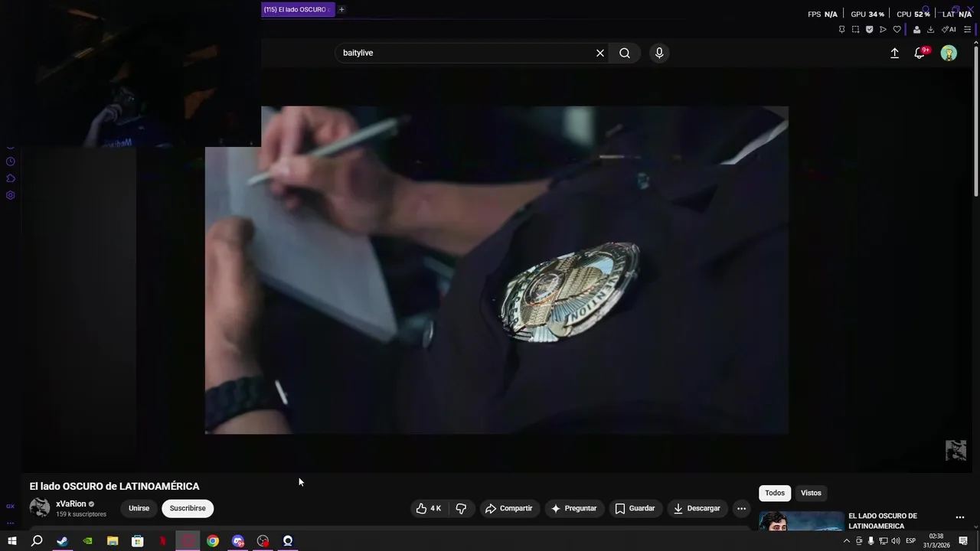Click the El lado OSCURO de LATINOAMÉRICA title

tap(114, 486)
